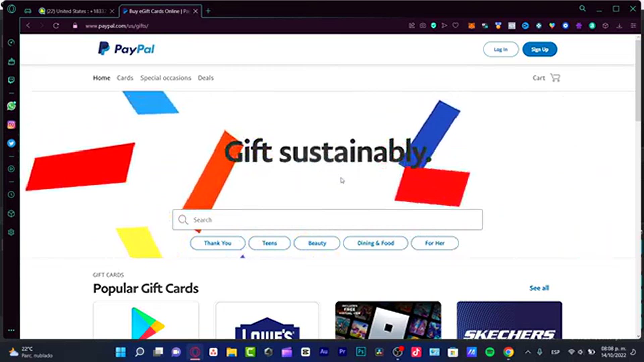This screenshot has width=644, height=362.
Task: Open the Lowe's gift card
Action: pos(267,320)
